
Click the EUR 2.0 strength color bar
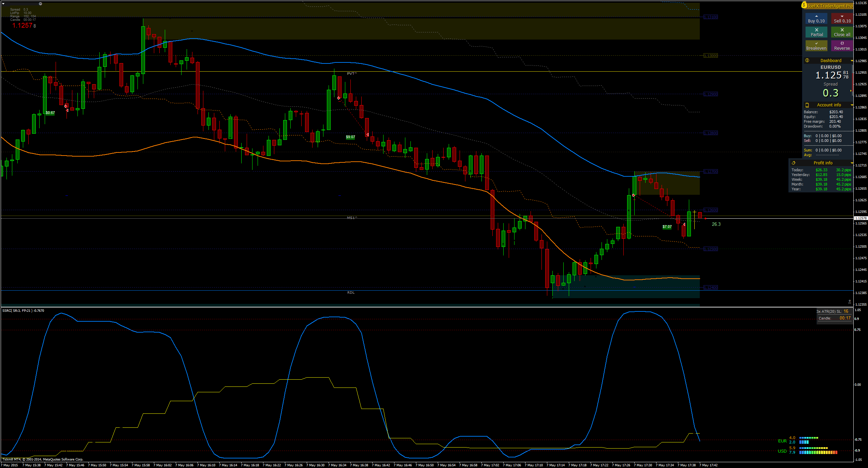point(804,442)
